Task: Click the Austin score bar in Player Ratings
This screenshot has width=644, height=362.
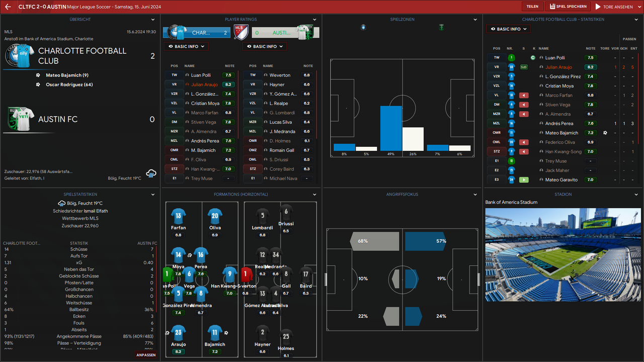Action: [286, 33]
